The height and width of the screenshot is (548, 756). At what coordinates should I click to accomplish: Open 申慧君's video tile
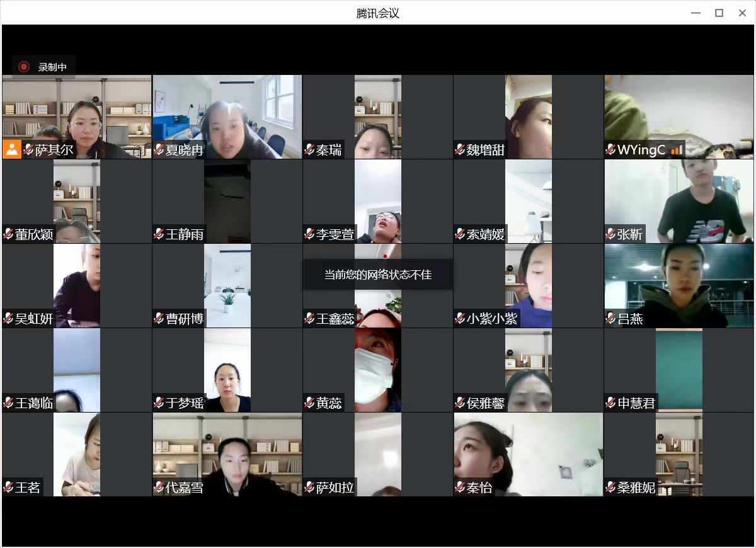point(679,368)
